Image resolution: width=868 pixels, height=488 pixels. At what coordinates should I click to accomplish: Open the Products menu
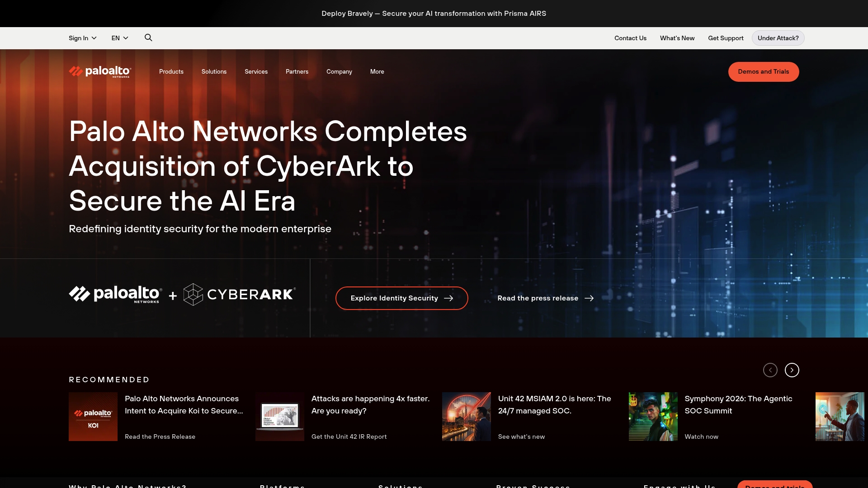click(171, 71)
